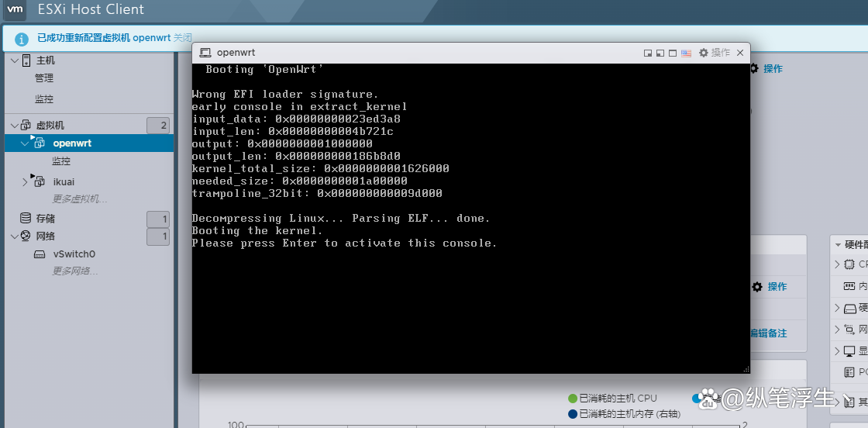Click the openwrt VM icon in navigator
This screenshot has height=428, width=868.
[38, 143]
